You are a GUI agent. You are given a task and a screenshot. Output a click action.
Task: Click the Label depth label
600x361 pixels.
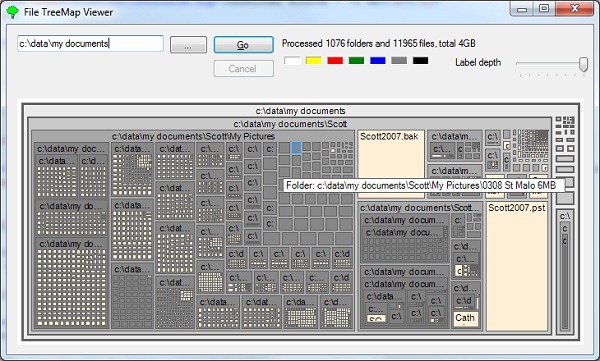[x=478, y=62]
